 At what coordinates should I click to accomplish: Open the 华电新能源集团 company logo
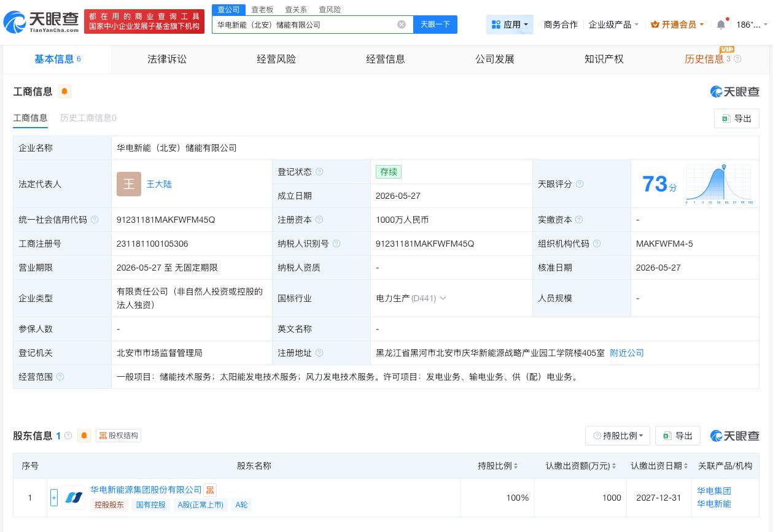click(73, 498)
